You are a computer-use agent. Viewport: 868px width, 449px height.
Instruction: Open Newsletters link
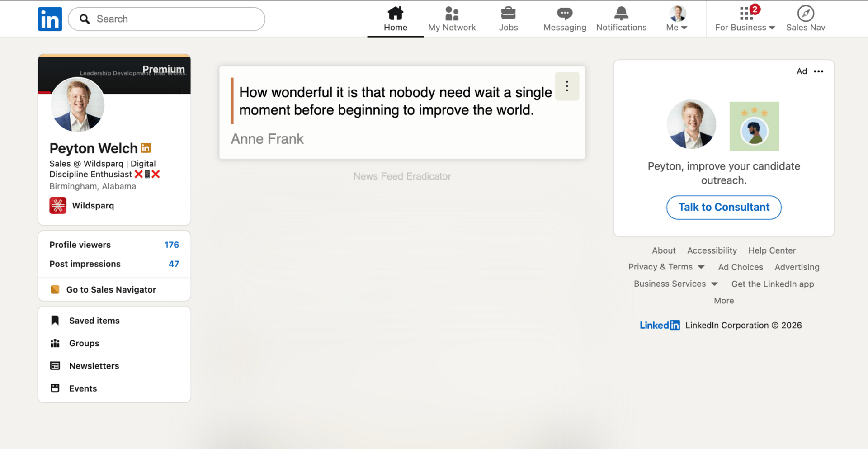94,366
